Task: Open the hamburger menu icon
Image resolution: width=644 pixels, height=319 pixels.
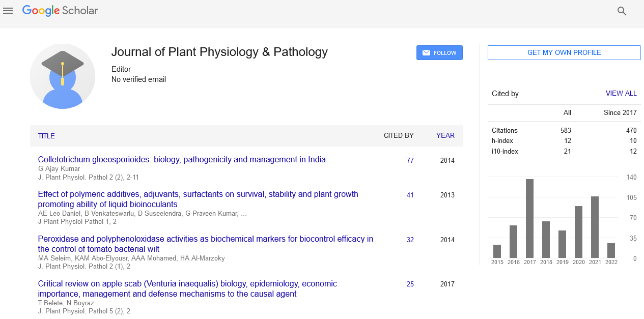Action: 8,11
